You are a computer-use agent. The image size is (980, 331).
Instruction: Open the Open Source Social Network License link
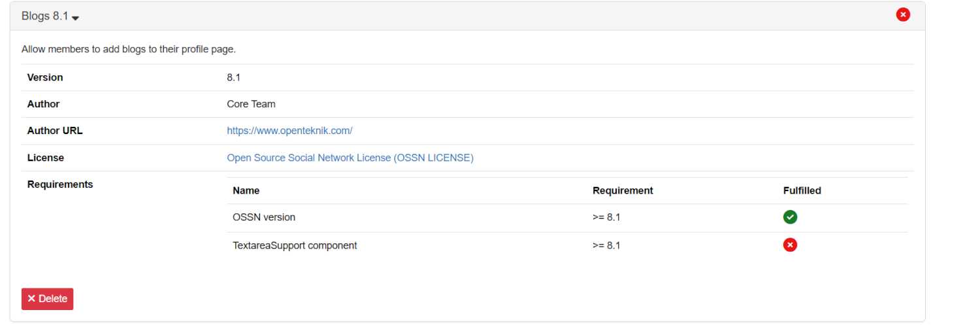[350, 158]
